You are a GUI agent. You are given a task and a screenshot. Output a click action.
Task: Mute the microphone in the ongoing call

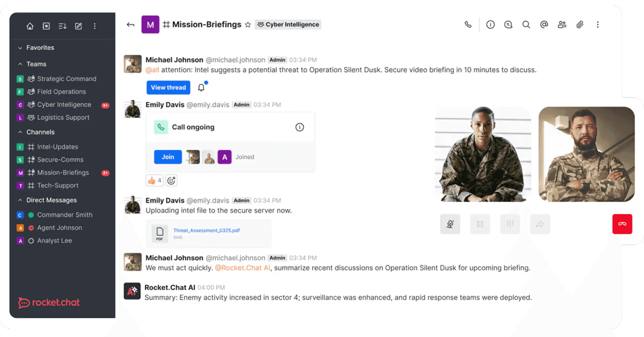pyautogui.click(x=450, y=224)
